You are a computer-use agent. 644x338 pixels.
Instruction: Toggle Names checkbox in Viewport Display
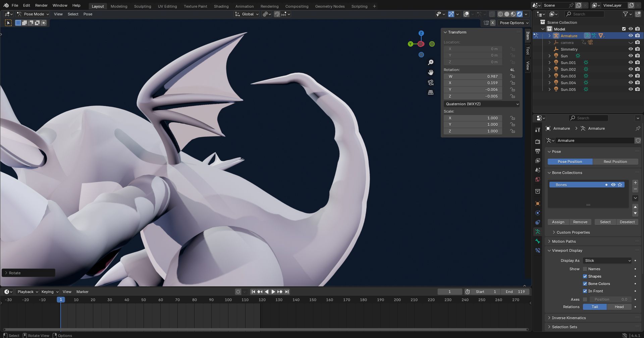click(x=585, y=269)
